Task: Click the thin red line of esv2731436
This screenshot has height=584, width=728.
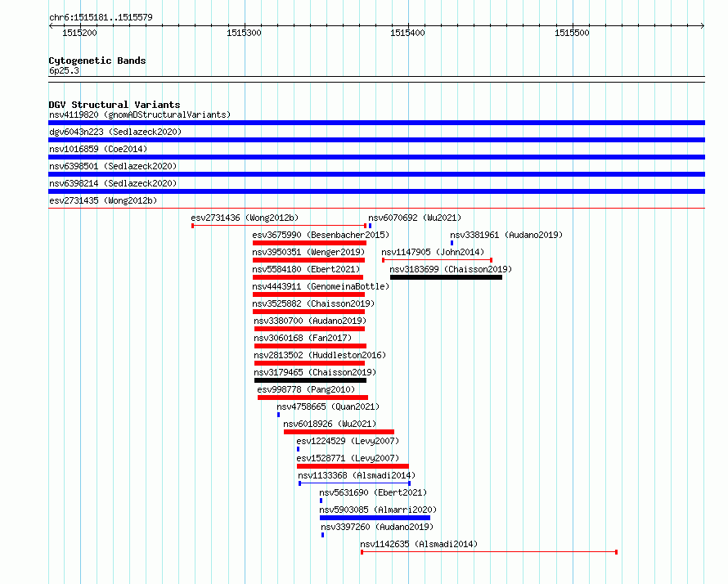Action: [279, 226]
